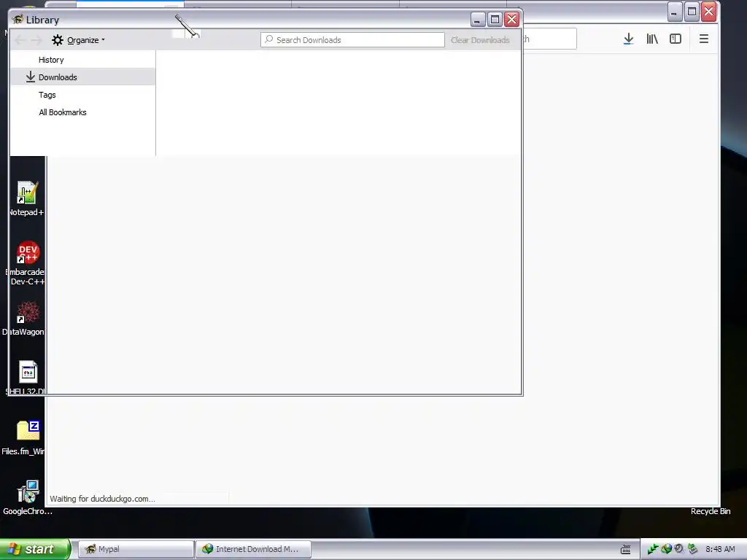Viewport: 747px width, 560px height.
Task: Open the browser Downloads toolbar icon
Action: 628,39
